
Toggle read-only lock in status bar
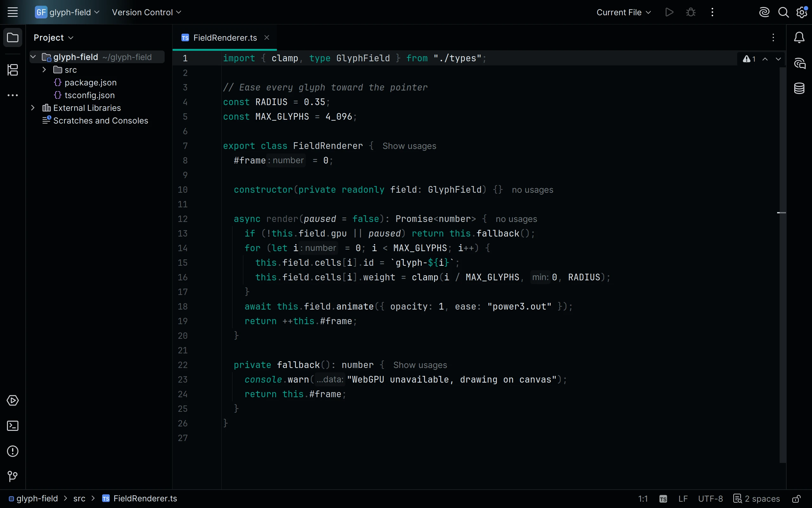[x=796, y=498]
